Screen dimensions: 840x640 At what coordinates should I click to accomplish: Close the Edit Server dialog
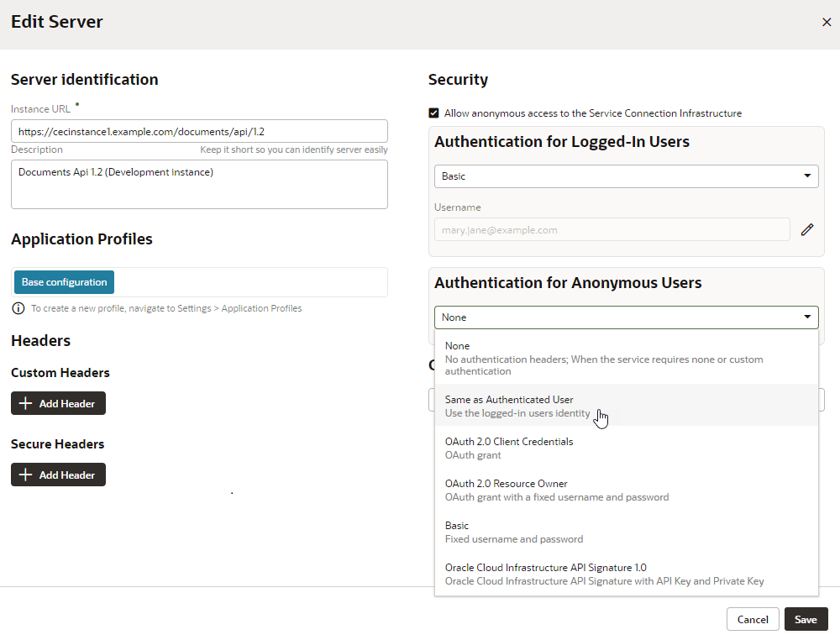(x=827, y=22)
